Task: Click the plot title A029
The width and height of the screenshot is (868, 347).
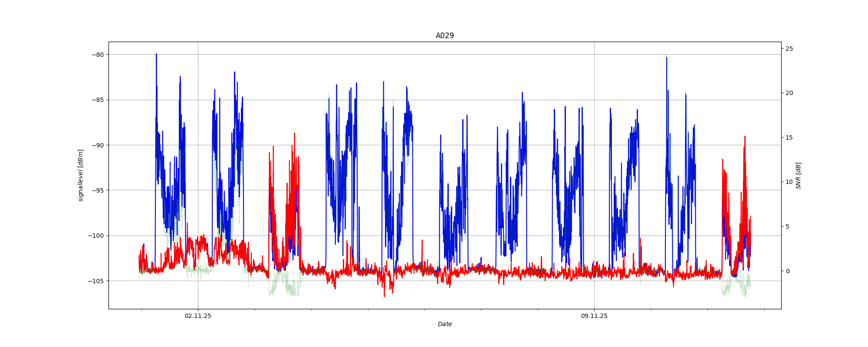Action: tap(444, 36)
